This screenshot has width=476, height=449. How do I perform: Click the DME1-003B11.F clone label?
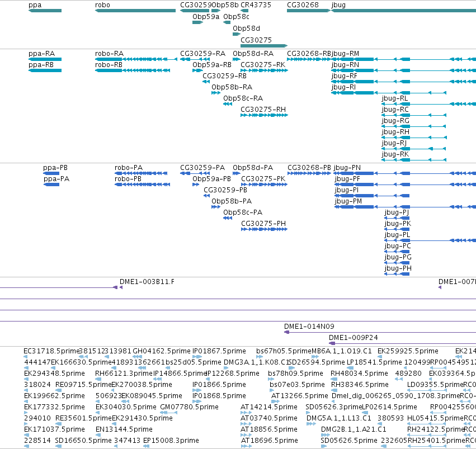147,282
